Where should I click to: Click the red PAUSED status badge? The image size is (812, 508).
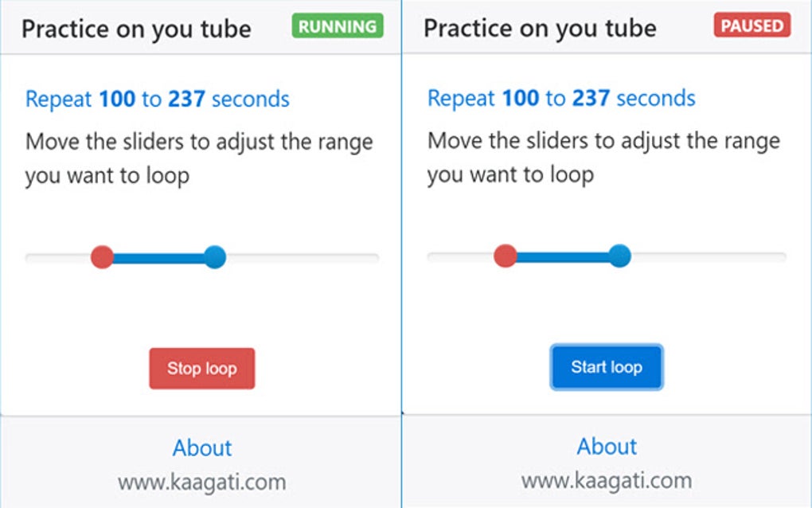coord(751,25)
